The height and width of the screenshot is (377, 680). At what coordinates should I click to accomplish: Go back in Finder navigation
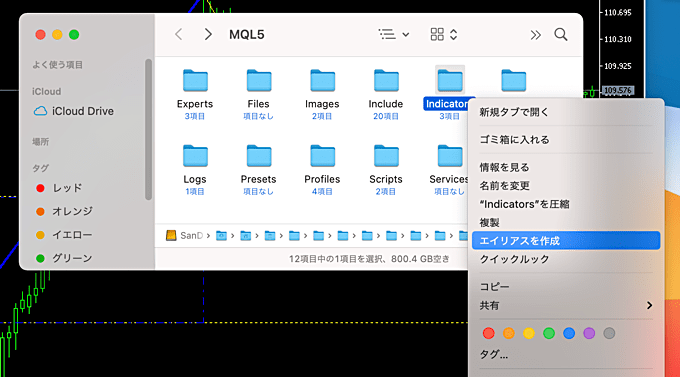click(178, 34)
